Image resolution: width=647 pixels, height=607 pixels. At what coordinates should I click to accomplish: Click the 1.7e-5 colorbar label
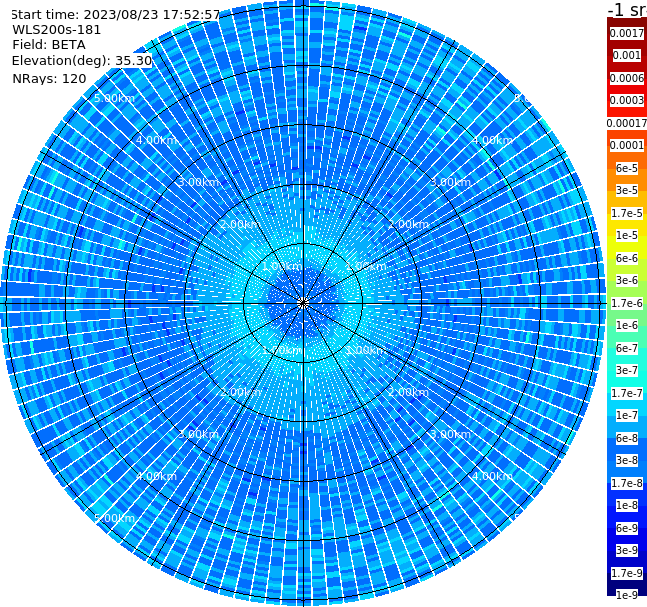point(627,213)
